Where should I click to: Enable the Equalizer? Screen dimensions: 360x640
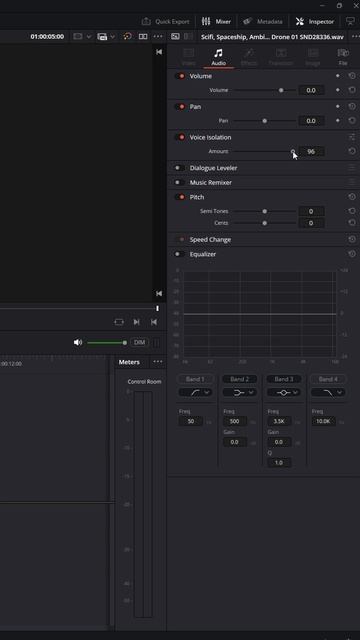[x=179, y=254]
